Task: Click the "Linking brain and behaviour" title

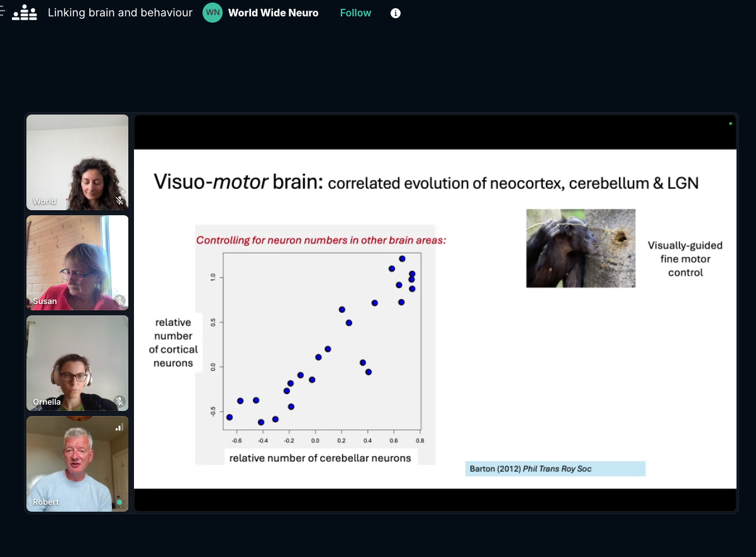Action: (120, 13)
